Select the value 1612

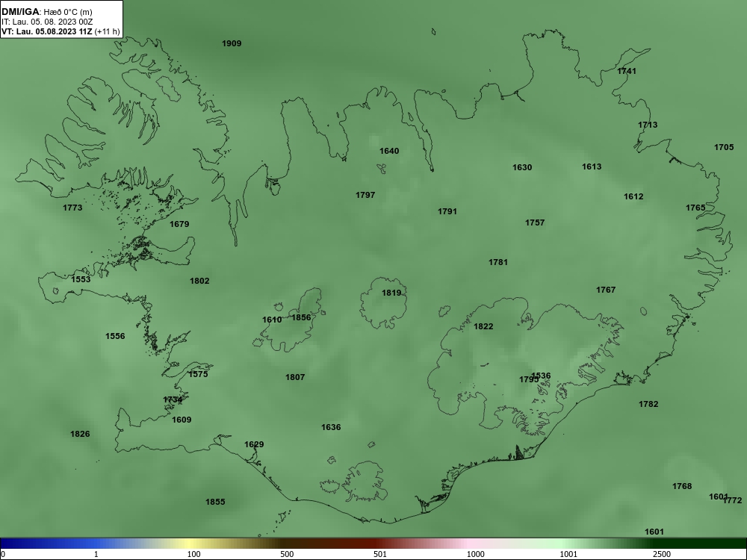coord(633,196)
